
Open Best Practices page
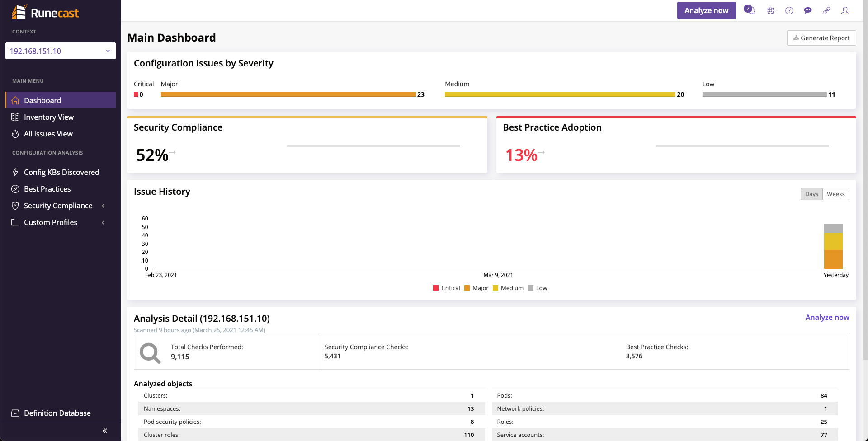61,189
